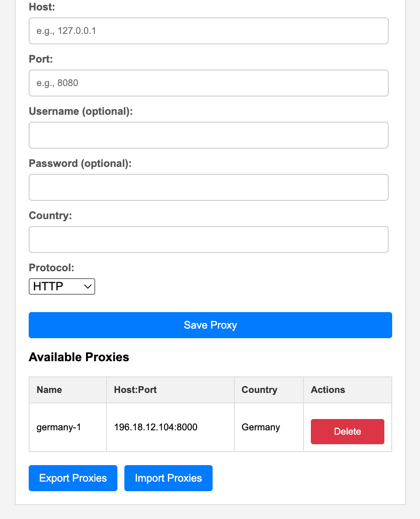The image size is (420, 519).
Task: Click the Password (optional) label
Action: (x=80, y=163)
